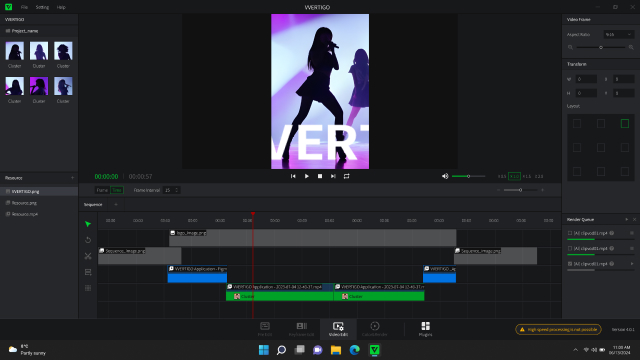The height and width of the screenshot is (360, 640).
Task: Select the scissors cut tool
Action: pyautogui.click(x=88, y=256)
